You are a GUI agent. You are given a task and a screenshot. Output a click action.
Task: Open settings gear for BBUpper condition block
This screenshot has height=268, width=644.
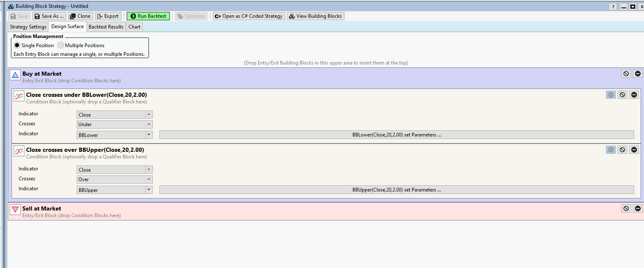[610, 150]
